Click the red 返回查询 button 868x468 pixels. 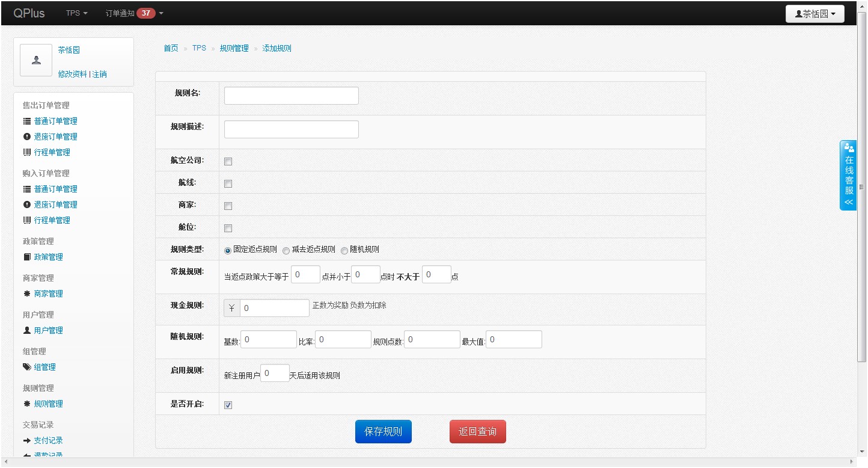[477, 431]
